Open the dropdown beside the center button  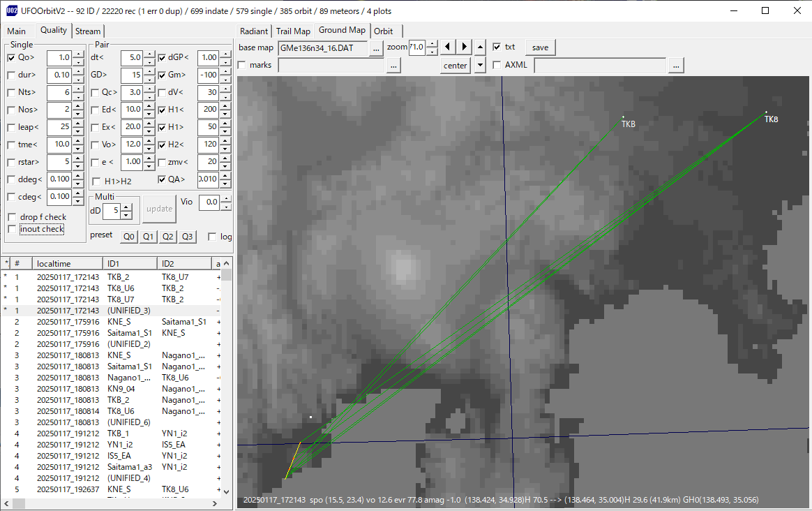click(x=479, y=65)
